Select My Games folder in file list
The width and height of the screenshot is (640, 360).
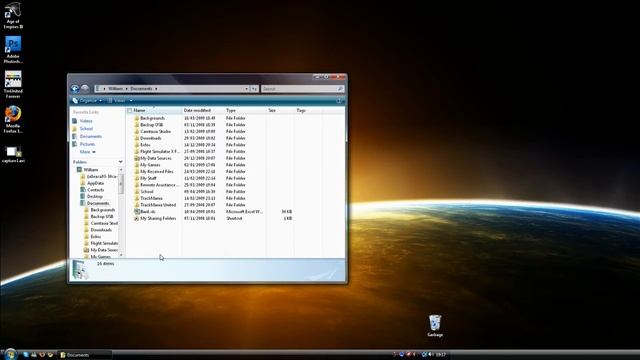(x=150, y=165)
